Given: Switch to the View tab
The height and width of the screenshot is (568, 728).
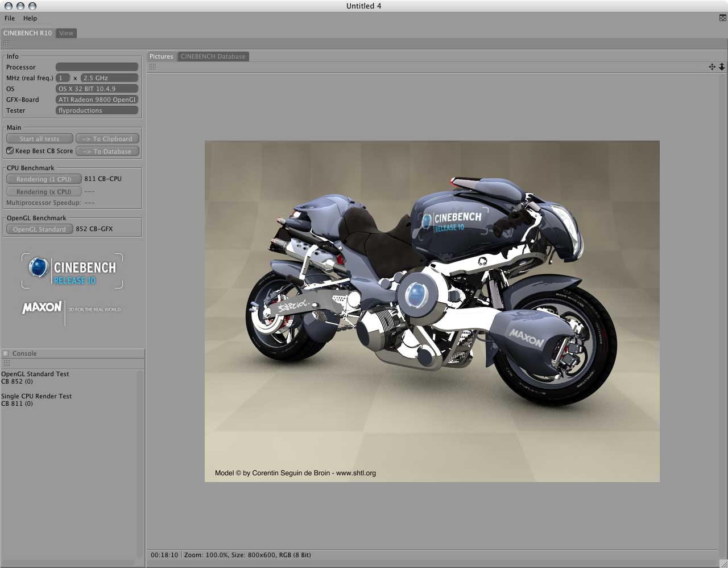Looking at the screenshot, I should tap(67, 33).
